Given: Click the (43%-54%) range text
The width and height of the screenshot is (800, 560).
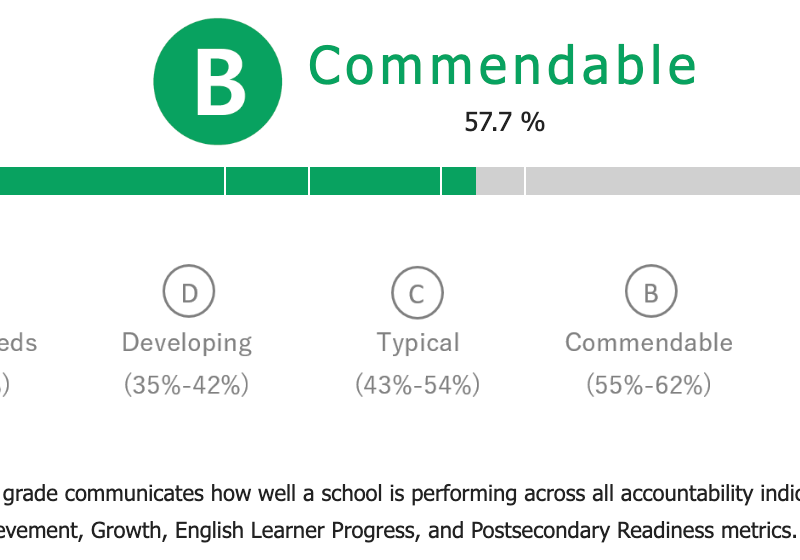Looking at the screenshot, I should coord(417,385).
